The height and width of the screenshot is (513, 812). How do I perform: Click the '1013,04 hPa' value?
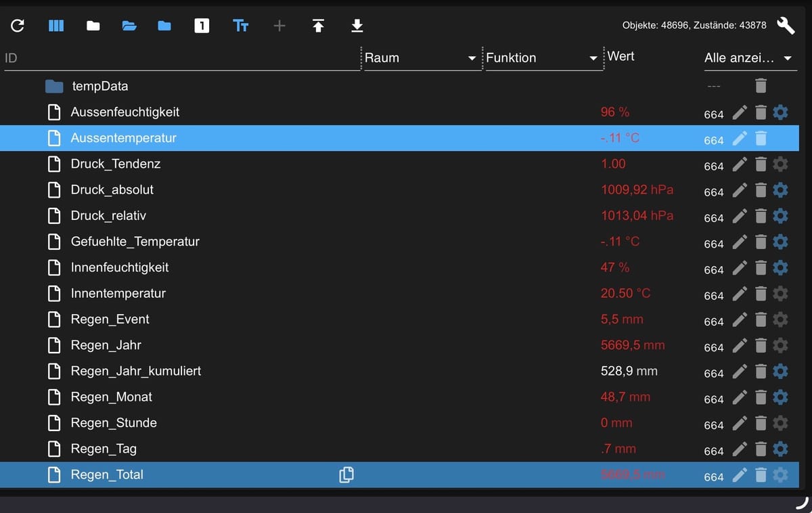[637, 216]
